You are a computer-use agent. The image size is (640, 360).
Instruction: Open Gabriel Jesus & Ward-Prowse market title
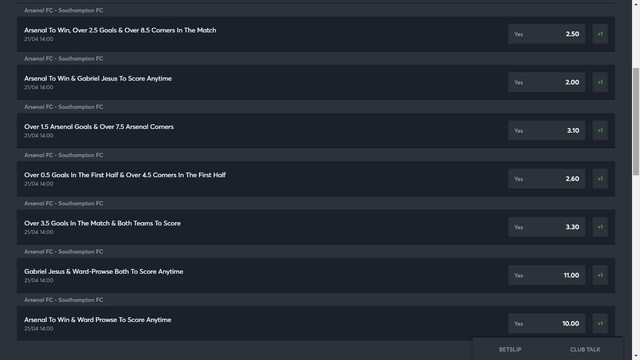[103, 271]
